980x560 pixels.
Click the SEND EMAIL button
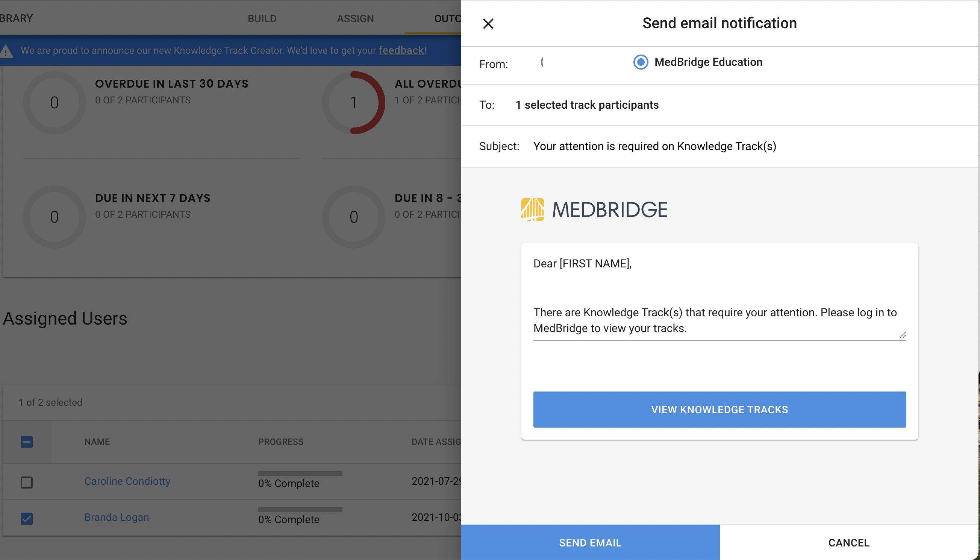click(590, 542)
